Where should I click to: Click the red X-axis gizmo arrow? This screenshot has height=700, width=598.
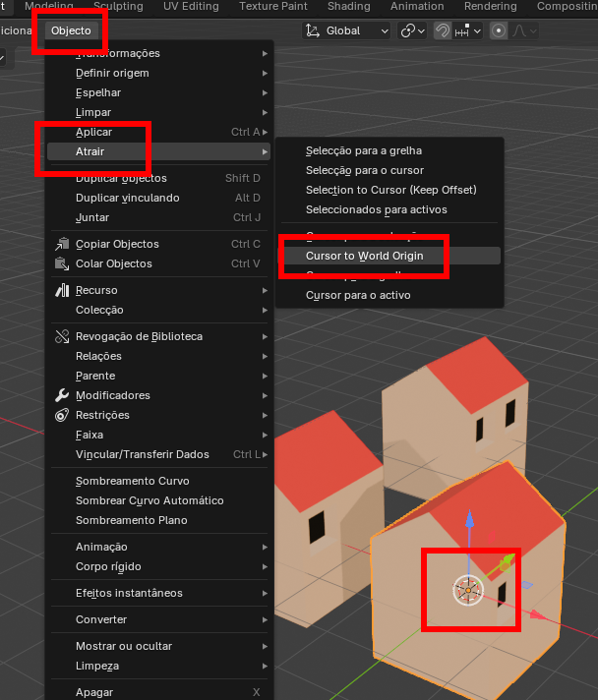538,615
